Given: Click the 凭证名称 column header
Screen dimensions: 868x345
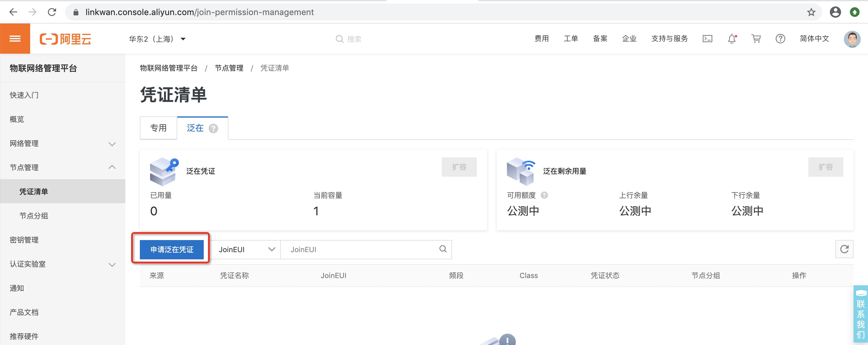Looking at the screenshot, I should [x=234, y=275].
